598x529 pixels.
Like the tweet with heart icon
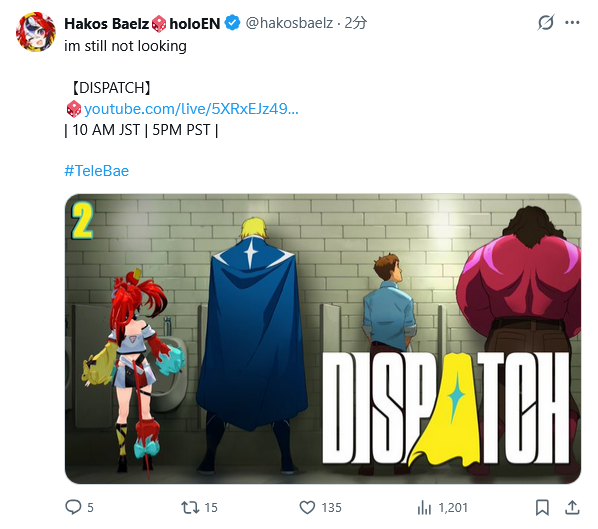pos(307,507)
